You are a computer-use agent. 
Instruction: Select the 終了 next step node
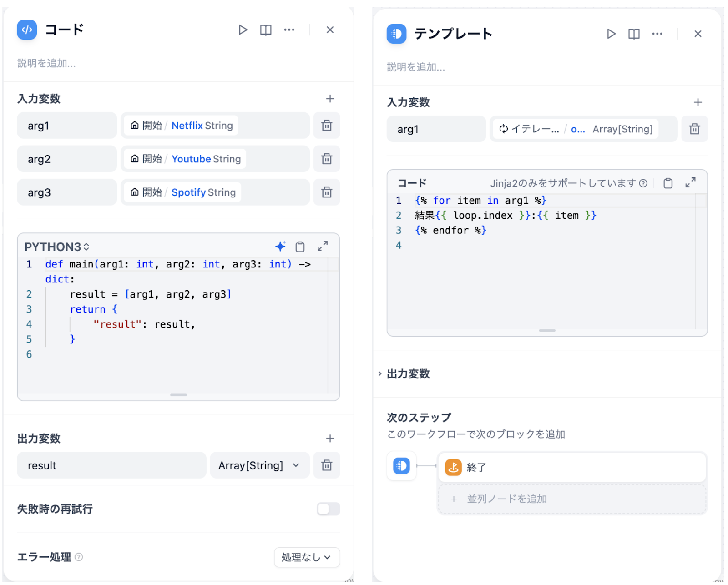pyautogui.click(x=571, y=467)
